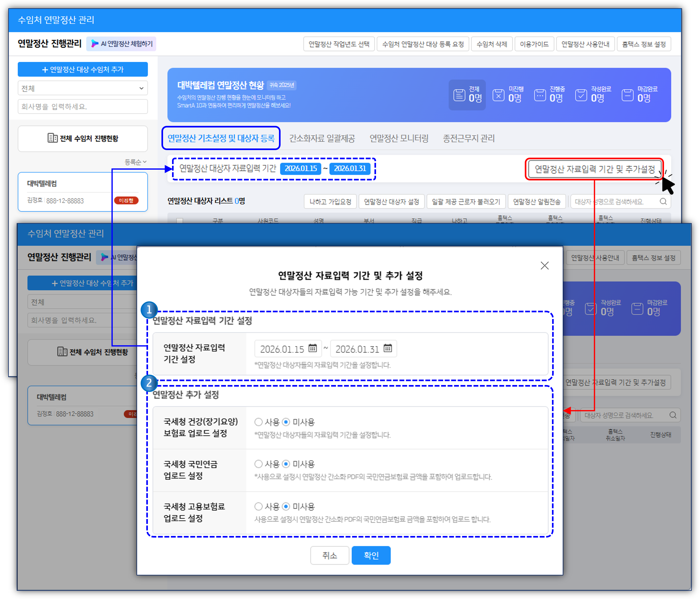
Task: Switch to the 간소화자료 일괄제공 tab
Action: coord(322,138)
